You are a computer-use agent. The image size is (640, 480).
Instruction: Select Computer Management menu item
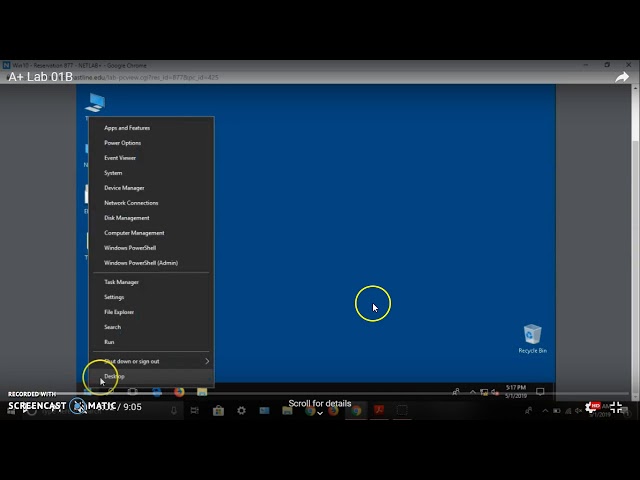coord(151,233)
